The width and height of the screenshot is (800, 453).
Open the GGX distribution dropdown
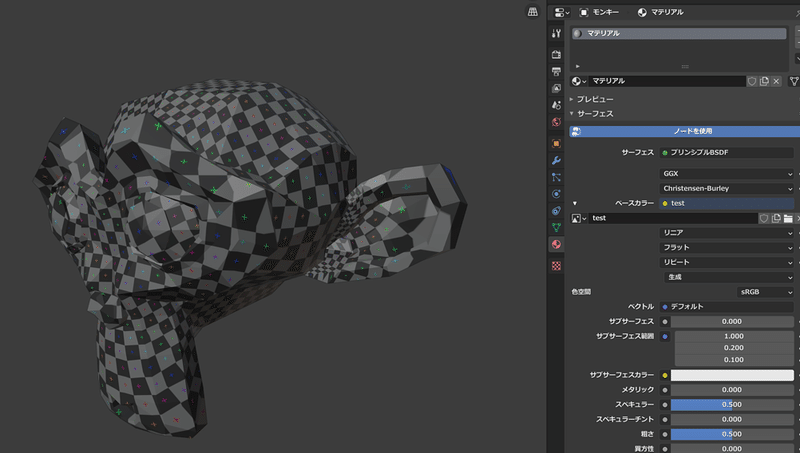(x=727, y=174)
